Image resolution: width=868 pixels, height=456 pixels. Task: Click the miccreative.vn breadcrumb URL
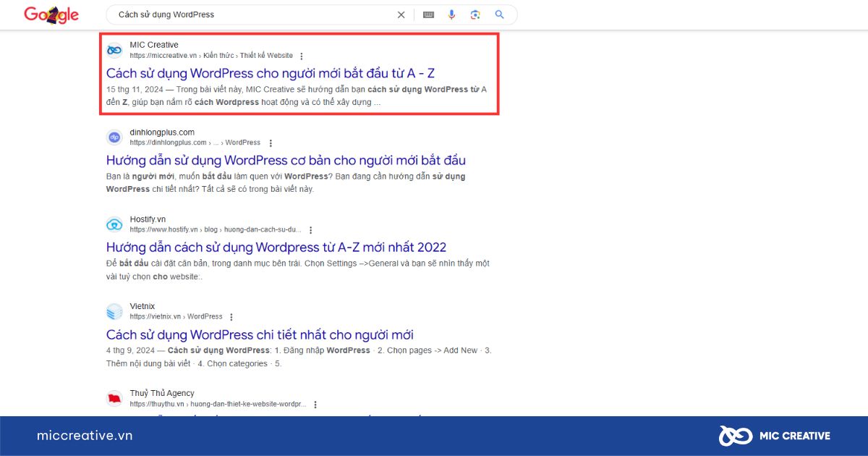coord(211,56)
